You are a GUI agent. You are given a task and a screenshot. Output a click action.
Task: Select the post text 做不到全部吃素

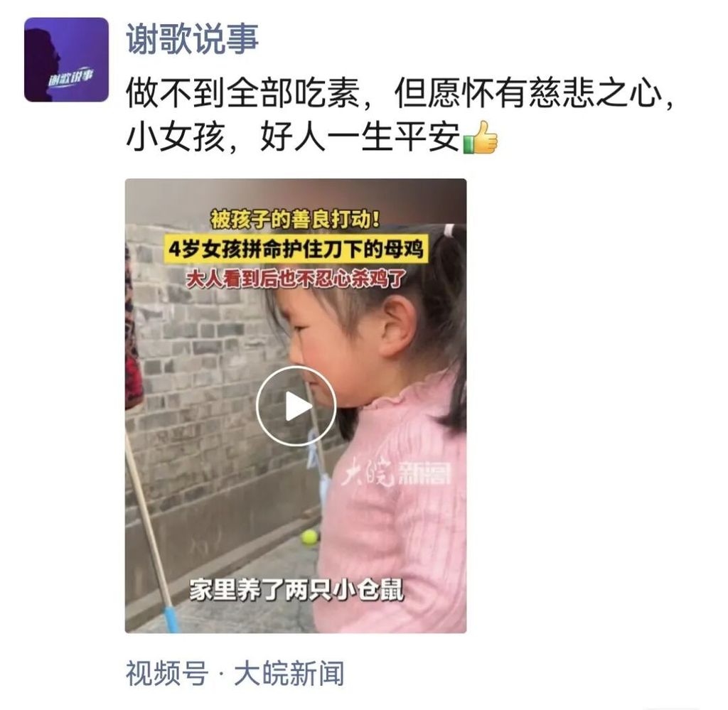click(243, 95)
